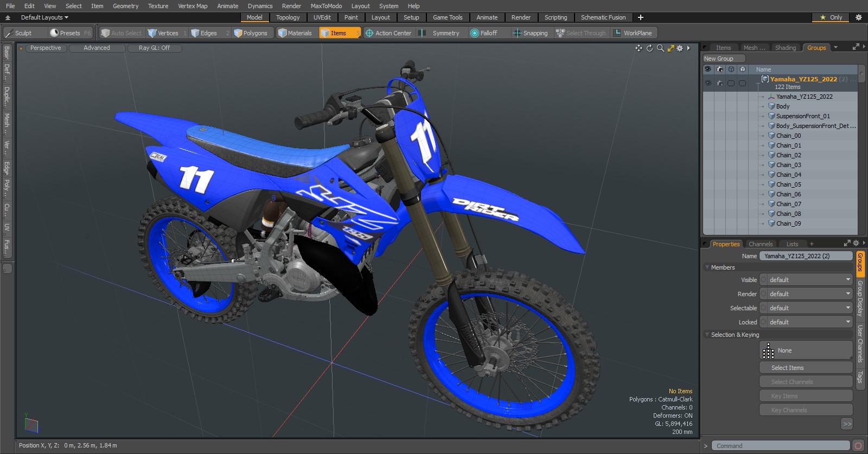Open the Visible dropdown
The width and height of the screenshot is (868, 454).
coord(806,280)
